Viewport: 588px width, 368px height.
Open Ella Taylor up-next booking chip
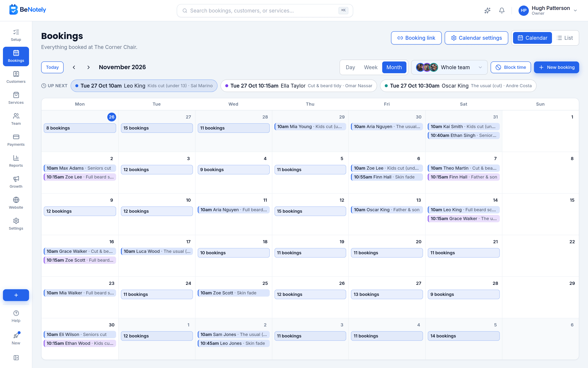pyautogui.click(x=299, y=86)
